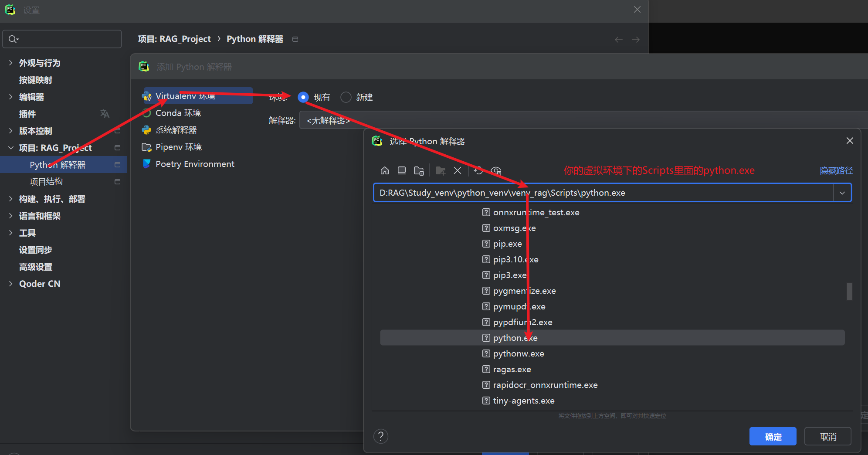This screenshot has height=455, width=868.
Task: Click the project-scope icon beside 项目结构
Action: pyautogui.click(x=117, y=182)
